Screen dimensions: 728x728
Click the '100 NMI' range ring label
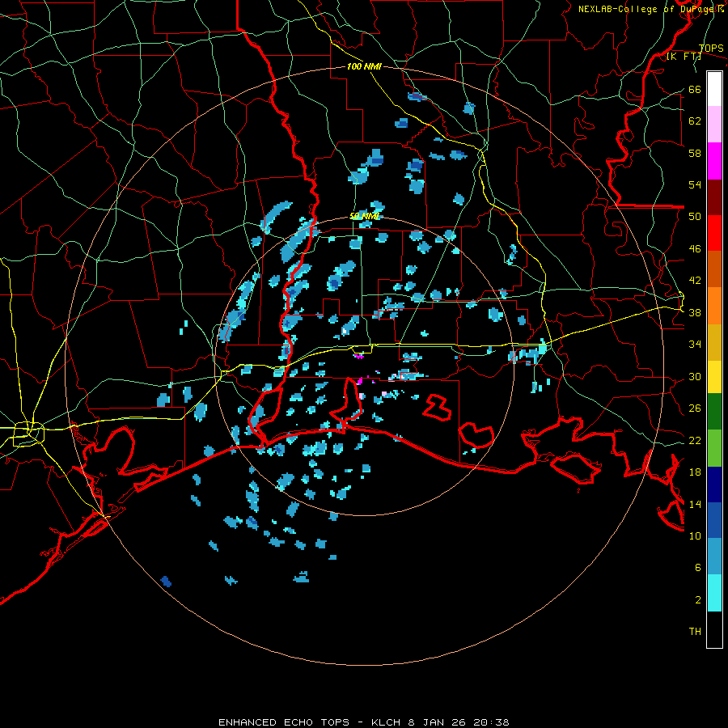[364, 66]
